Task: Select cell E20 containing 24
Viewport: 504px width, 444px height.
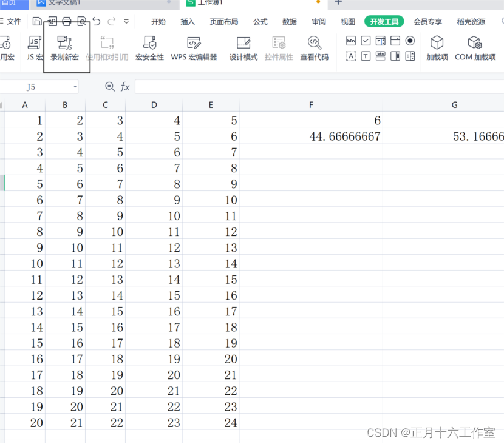Action: (x=211, y=423)
